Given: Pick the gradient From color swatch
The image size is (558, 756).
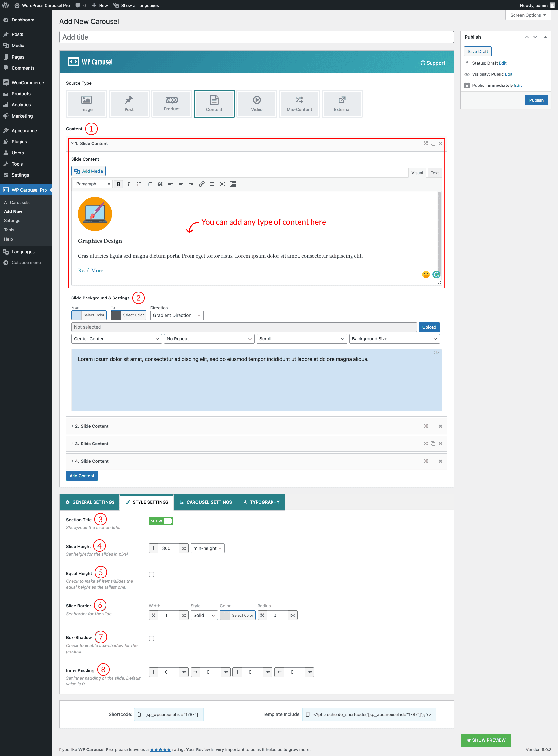Looking at the screenshot, I should pyautogui.click(x=77, y=315).
